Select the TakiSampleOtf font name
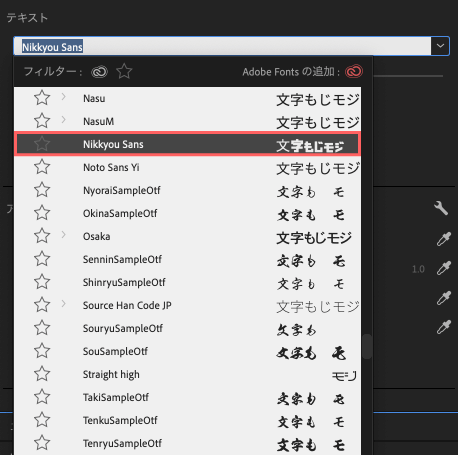Viewport: 458px width, 455px height. pos(116,397)
